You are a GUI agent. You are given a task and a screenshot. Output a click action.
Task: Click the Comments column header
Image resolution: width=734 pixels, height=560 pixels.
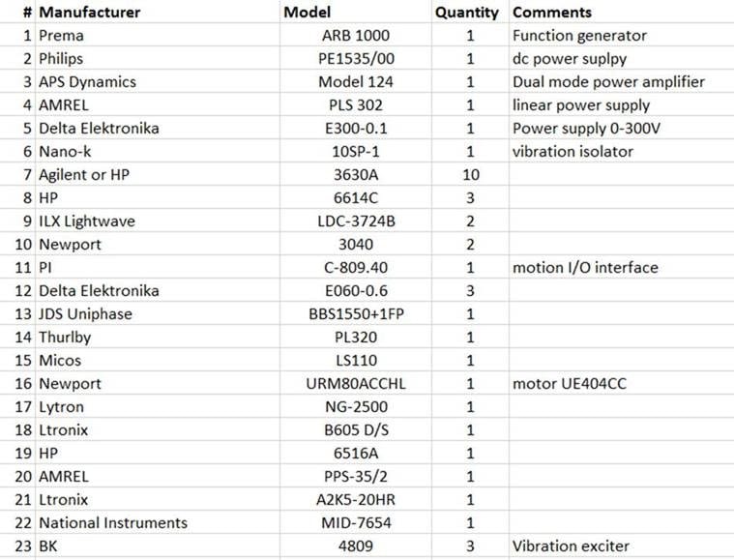click(622, 12)
